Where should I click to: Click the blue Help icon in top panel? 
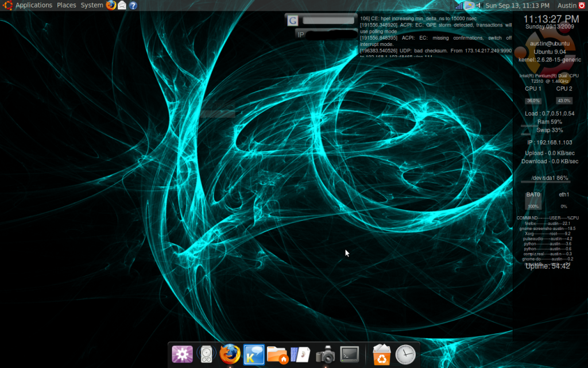coord(133,5)
